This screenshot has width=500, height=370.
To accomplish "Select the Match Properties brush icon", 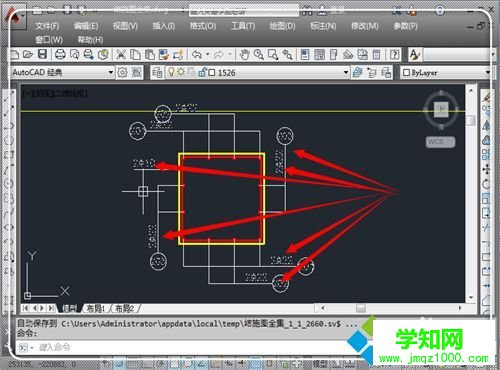I will tap(163, 54).
